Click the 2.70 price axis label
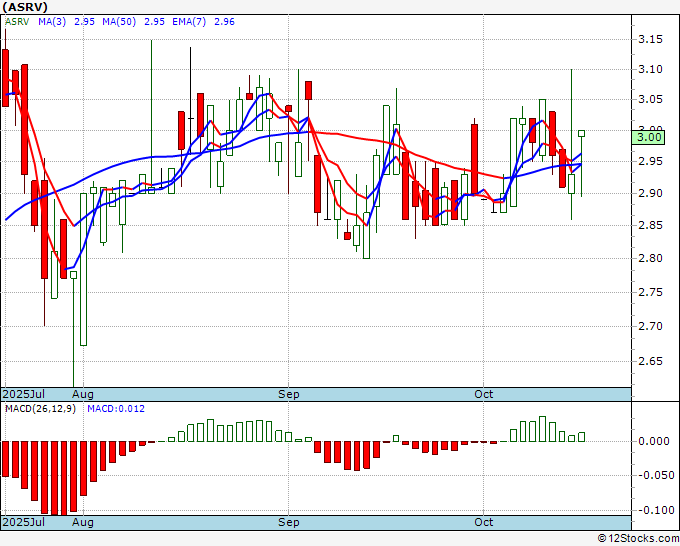The width and height of the screenshot is (680, 546). coord(651,326)
